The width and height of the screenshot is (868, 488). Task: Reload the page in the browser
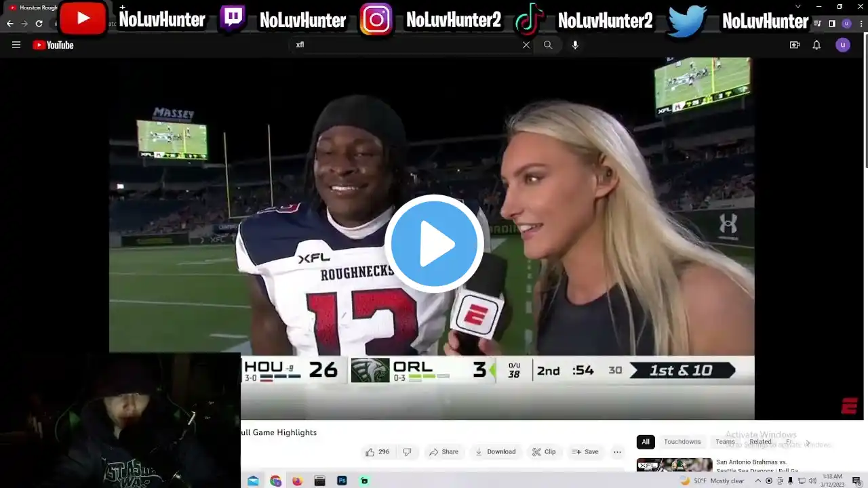point(39,24)
